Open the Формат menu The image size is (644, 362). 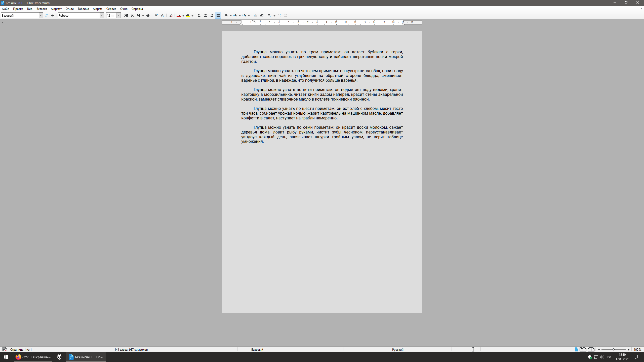(x=56, y=9)
